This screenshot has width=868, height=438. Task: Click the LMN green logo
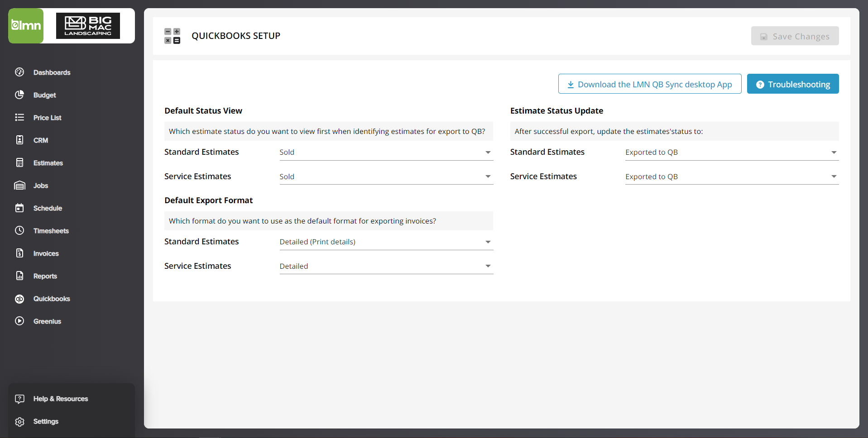(26, 26)
